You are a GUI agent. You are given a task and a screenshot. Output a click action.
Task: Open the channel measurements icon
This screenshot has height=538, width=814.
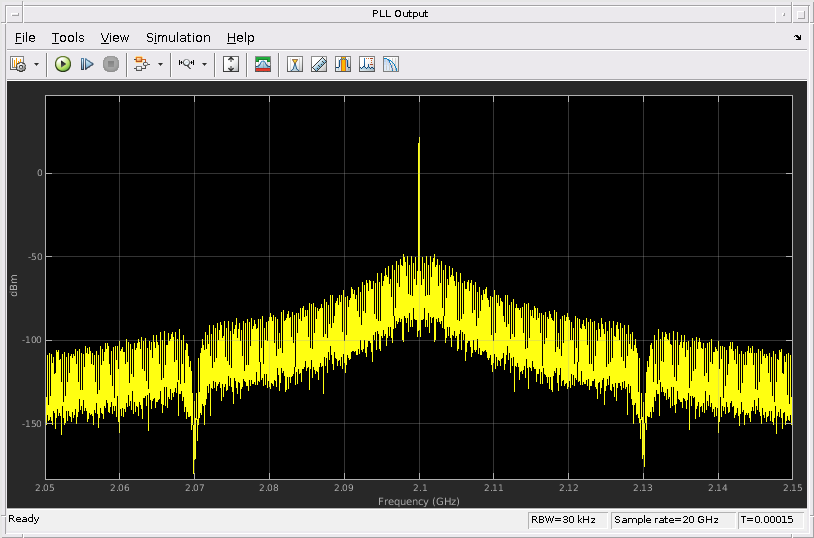click(x=343, y=64)
